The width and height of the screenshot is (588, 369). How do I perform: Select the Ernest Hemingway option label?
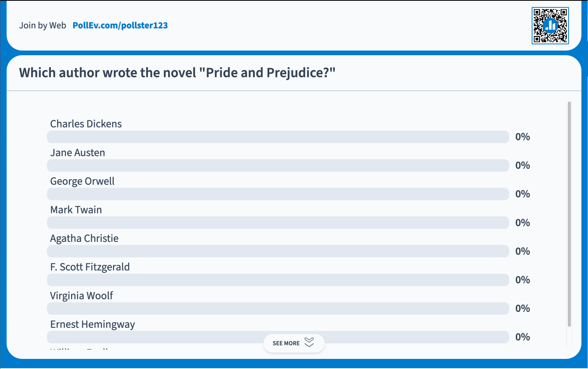tap(92, 324)
